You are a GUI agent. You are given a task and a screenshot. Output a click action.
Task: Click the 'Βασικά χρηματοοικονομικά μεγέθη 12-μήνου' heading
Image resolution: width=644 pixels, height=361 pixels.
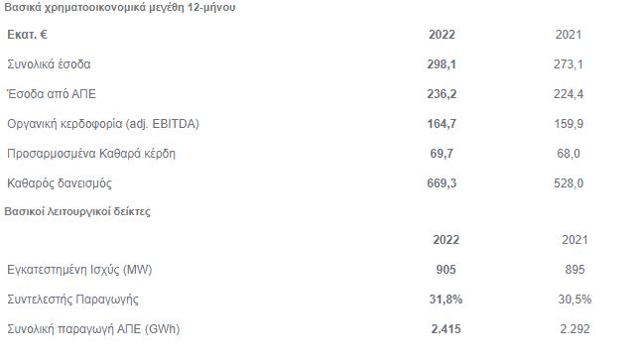click(x=119, y=7)
